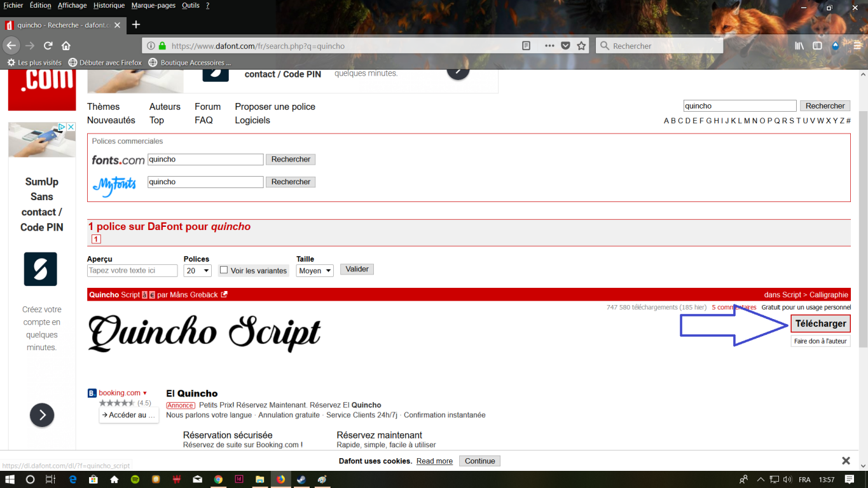Image resolution: width=868 pixels, height=488 pixels.
Task: Click Rechercher beside the MyFonts field
Action: (x=291, y=182)
